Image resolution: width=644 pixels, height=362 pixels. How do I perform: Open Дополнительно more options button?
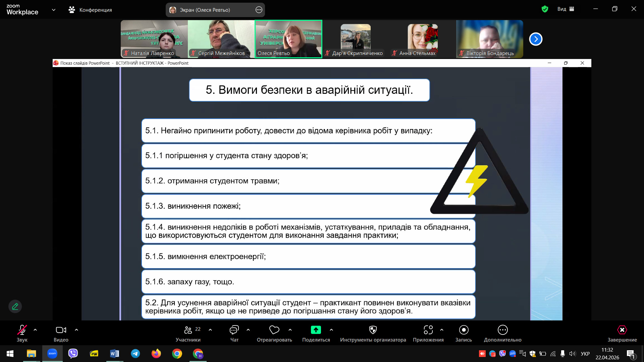(x=502, y=330)
